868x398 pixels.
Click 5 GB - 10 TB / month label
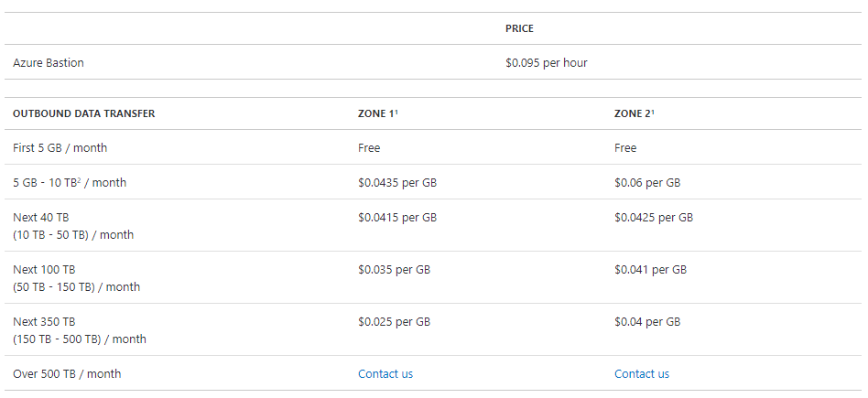[70, 182]
